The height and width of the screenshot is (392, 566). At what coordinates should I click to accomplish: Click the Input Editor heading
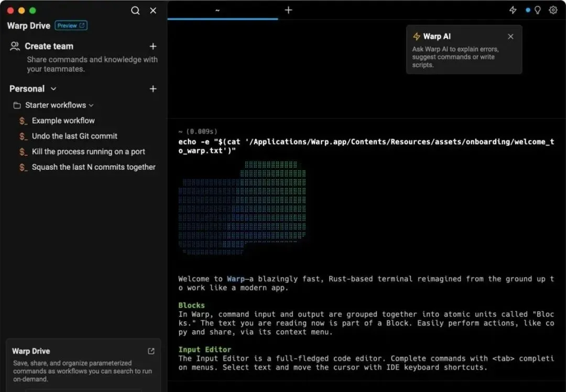pos(205,350)
